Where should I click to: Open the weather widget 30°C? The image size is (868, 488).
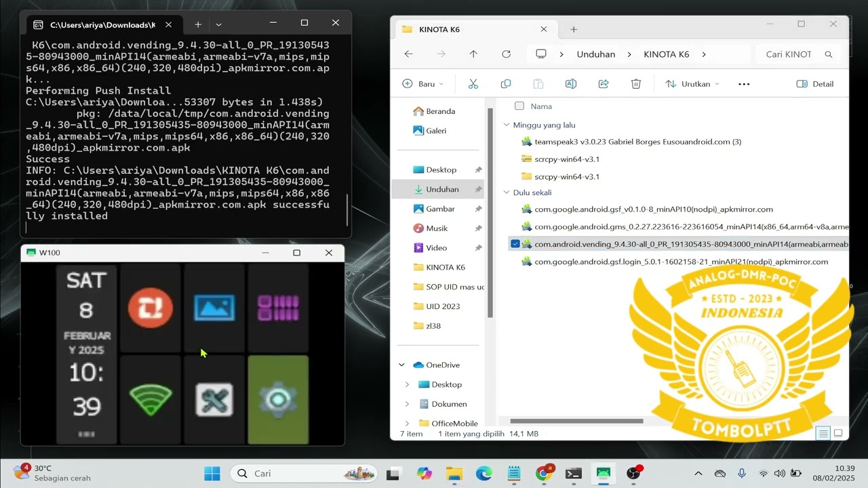point(53,473)
